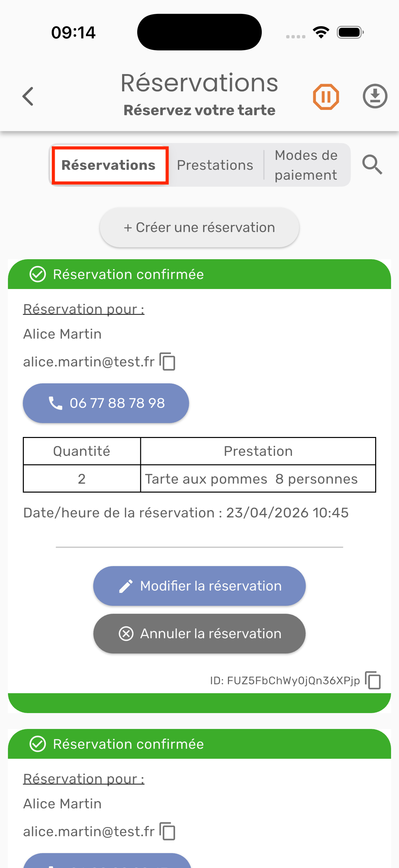The image size is (399, 868).
Task: Tap Annuler la réservation button
Action: tap(199, 634)
